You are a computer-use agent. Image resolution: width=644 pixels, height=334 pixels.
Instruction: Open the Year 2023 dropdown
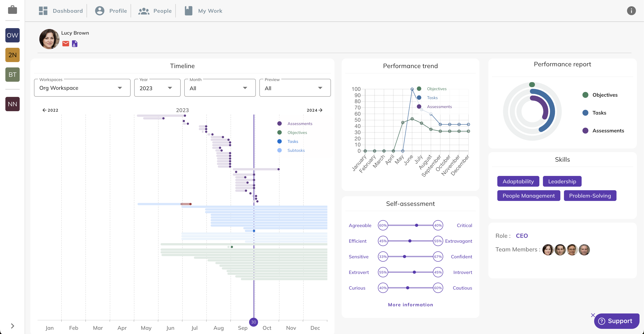pyautogui.click(x=157, y=88)
